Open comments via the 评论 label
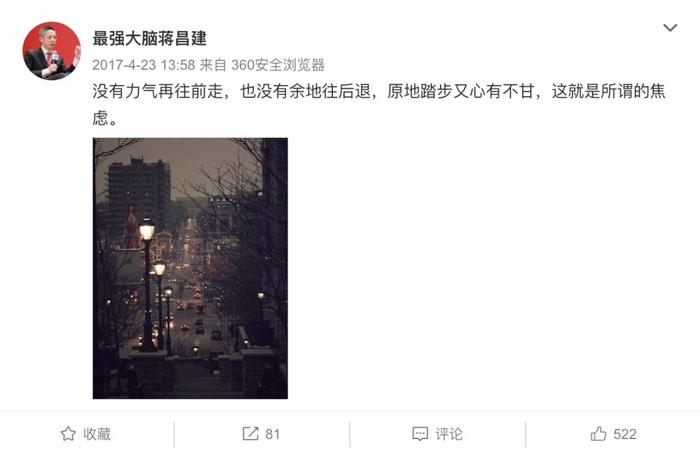Viewport: 700px width, 456px height. tap(449, 434)
